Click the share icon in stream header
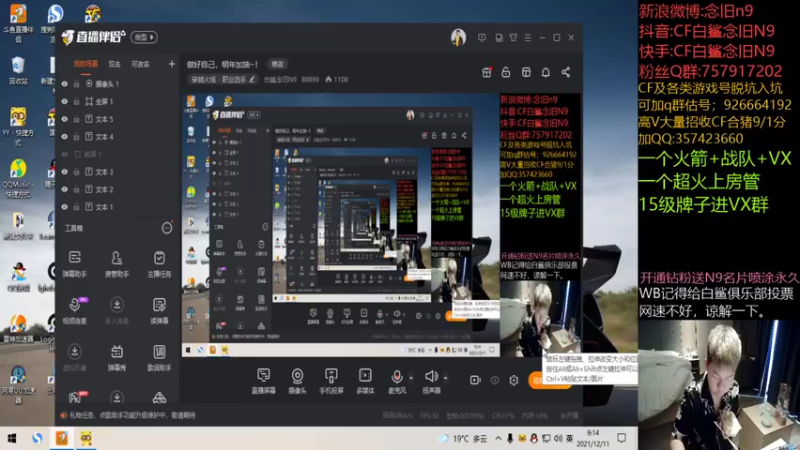The width and height of the screenshot is (800, 450). 566,72
